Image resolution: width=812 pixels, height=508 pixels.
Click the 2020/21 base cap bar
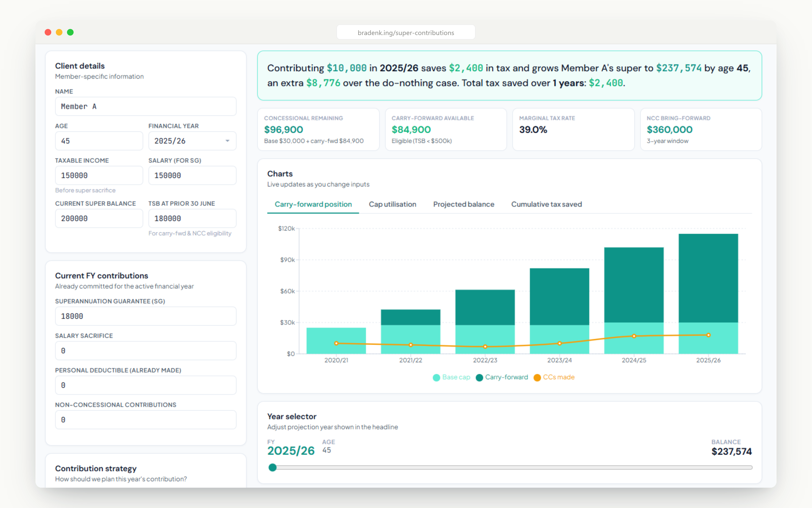coord(336,341)
